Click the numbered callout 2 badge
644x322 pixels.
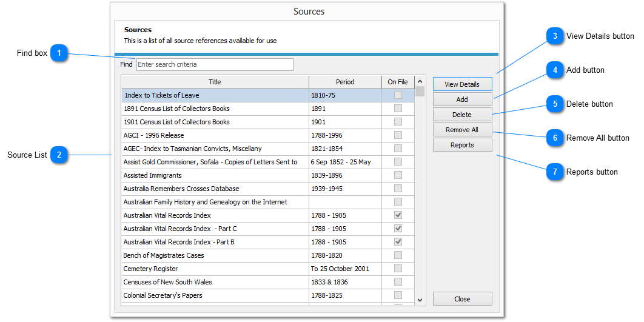coord(59,155)
